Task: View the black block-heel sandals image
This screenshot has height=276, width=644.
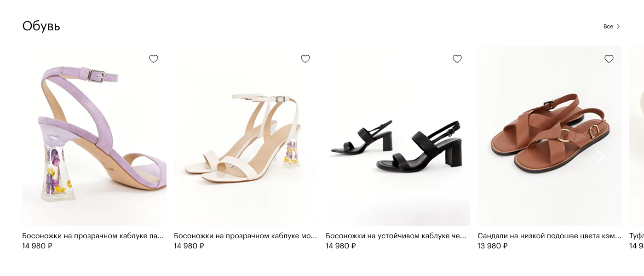Action: click(x=398, y=136)
